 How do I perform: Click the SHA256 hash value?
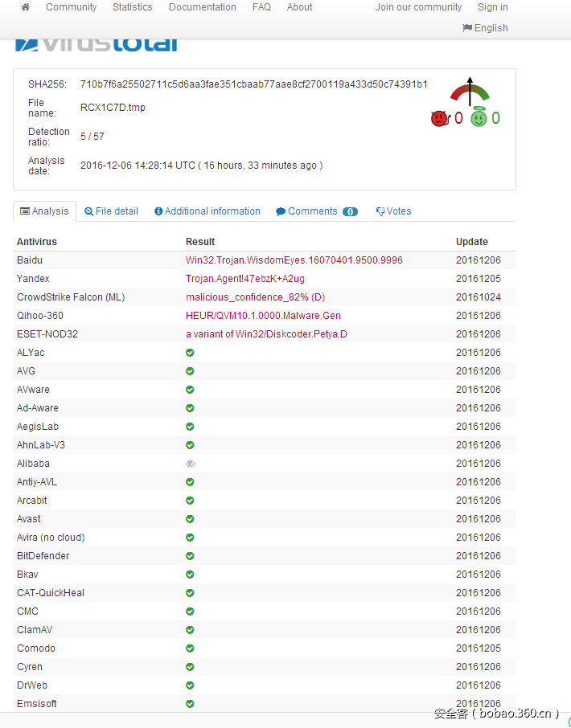tap(253, 84)
